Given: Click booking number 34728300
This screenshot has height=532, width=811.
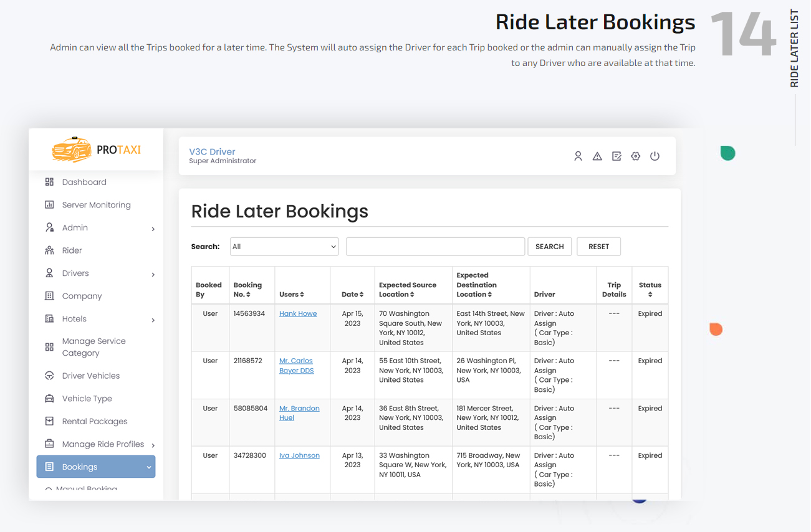Looking at the screenshot, I should tap(251, 455).
